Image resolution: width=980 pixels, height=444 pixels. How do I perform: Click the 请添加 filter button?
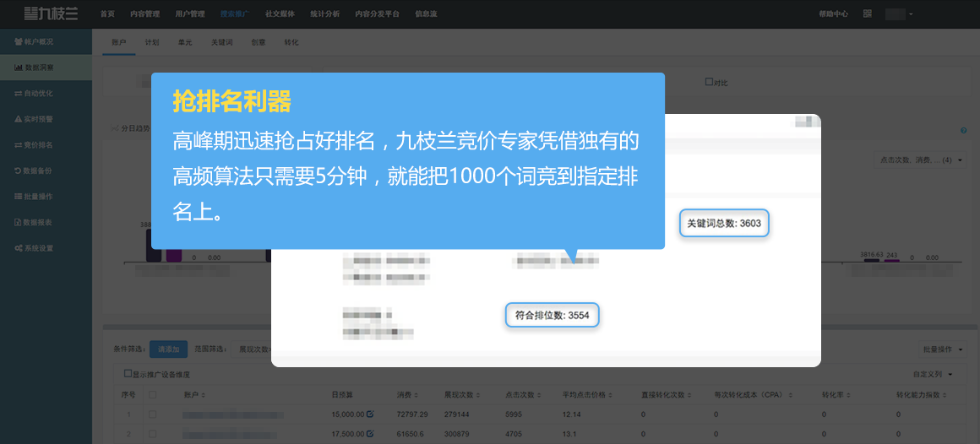[x=169, y=349]
